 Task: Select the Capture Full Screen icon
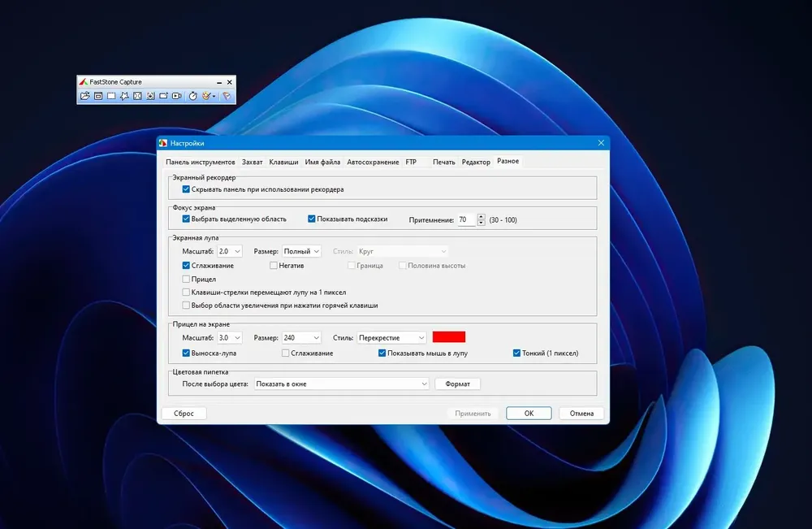coord(137,96)
